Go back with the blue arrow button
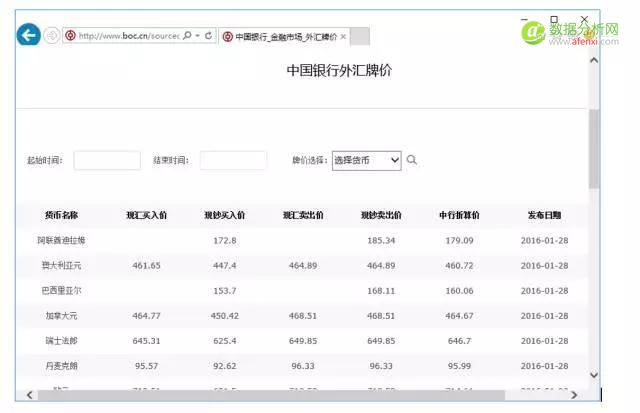Viewport: 640px width, 413px height. (29, 36)
